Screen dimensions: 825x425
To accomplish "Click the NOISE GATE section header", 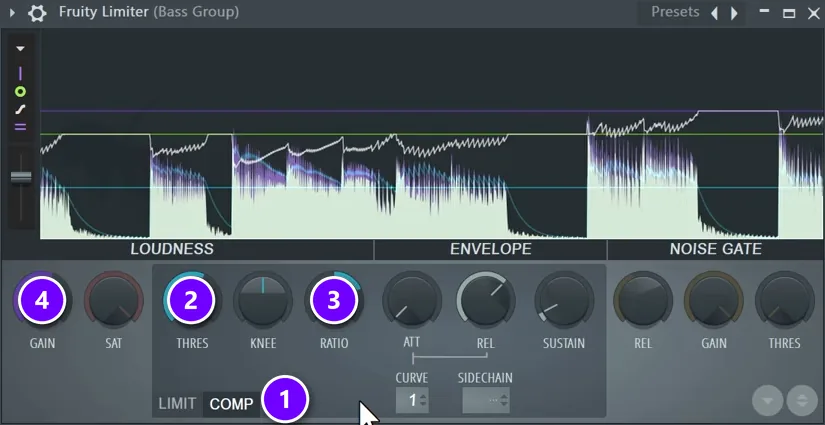I will (716, 249).
